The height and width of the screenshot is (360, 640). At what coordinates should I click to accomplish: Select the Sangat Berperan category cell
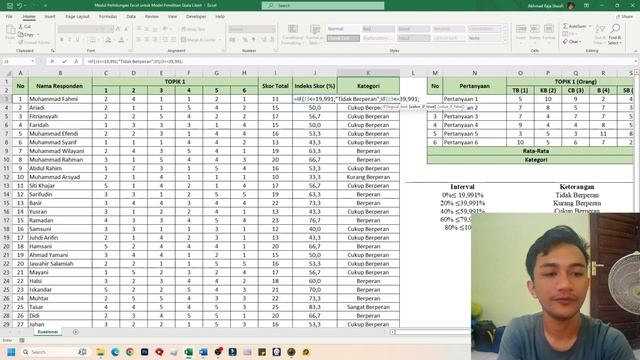[x=368, y=307]
